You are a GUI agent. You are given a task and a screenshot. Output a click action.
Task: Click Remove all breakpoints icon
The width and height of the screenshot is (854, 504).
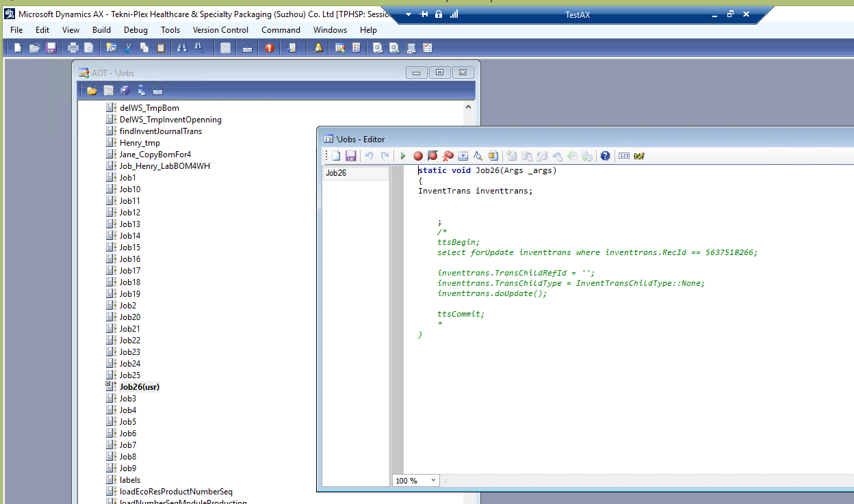click(x=448, y=156)
